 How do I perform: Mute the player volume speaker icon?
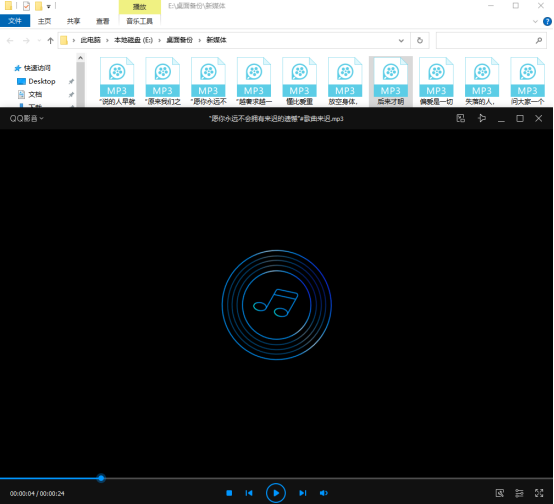323,493
